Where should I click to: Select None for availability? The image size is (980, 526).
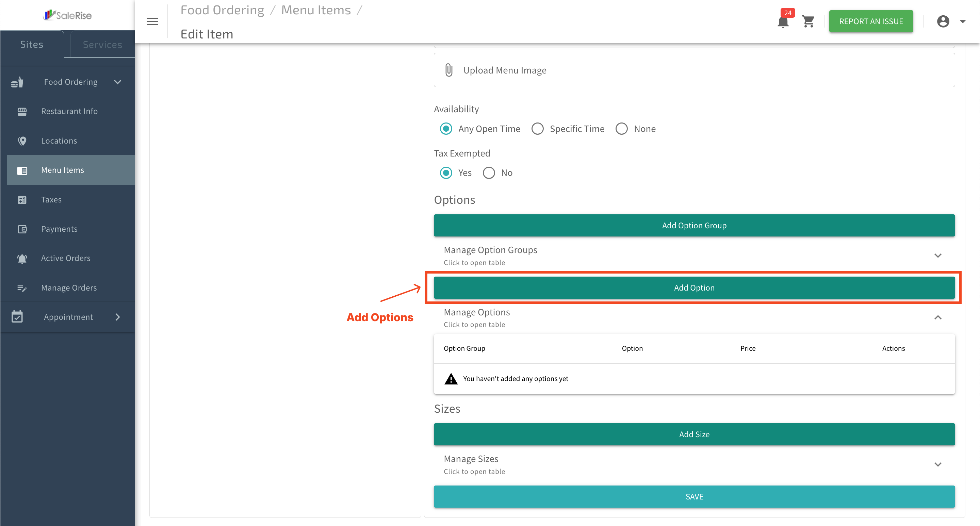point(622,129)
